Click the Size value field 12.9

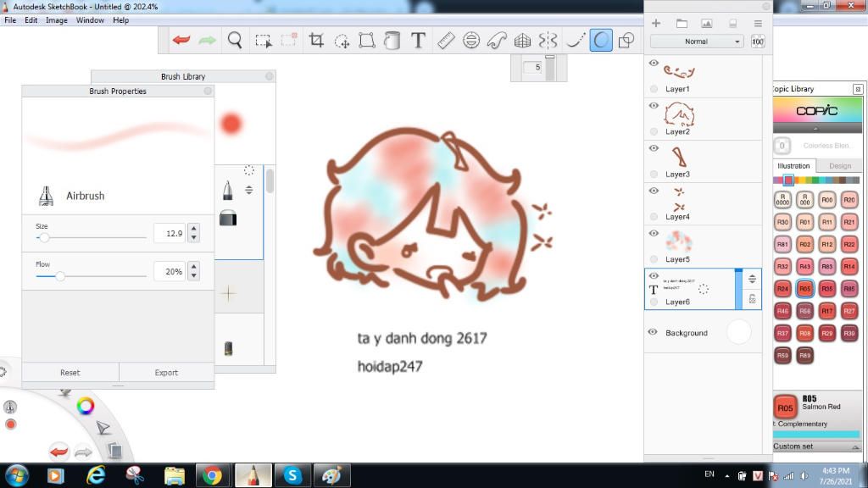click(170, 234)
